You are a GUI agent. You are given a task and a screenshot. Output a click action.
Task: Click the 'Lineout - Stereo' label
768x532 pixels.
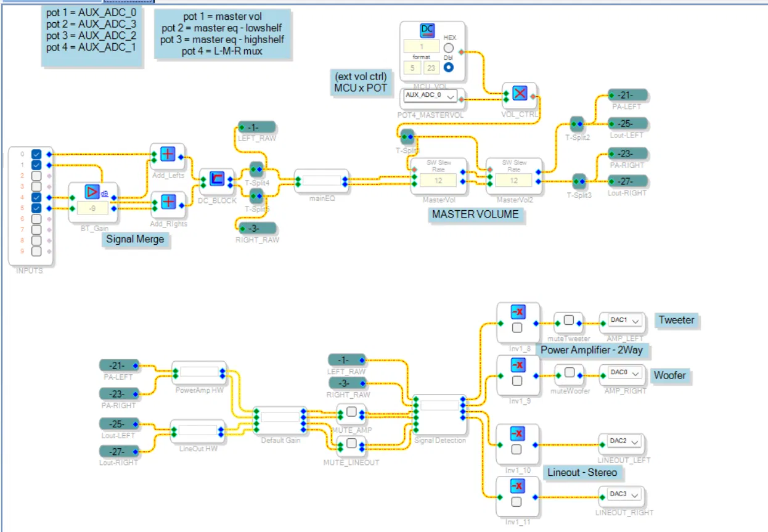(582, 473)
